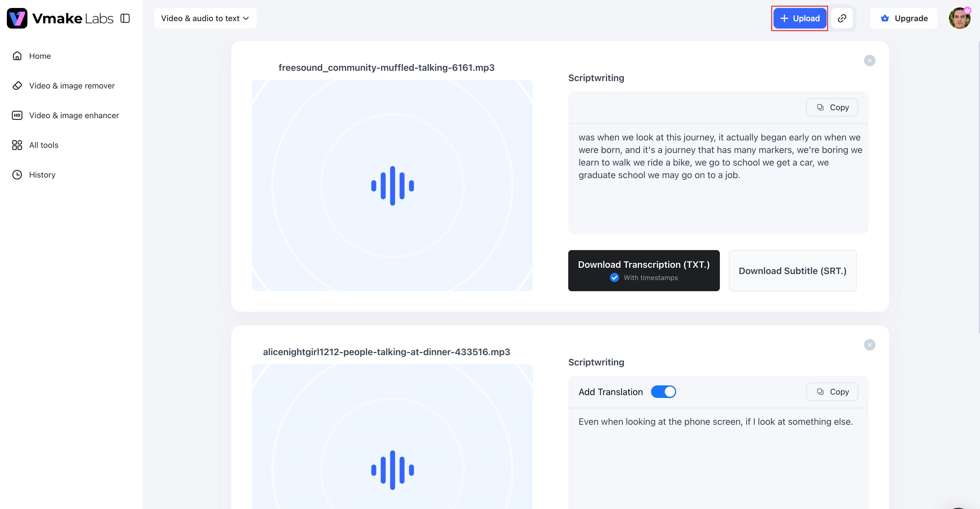Click Download Transcription (TXT.) button

tap(644, 270)
